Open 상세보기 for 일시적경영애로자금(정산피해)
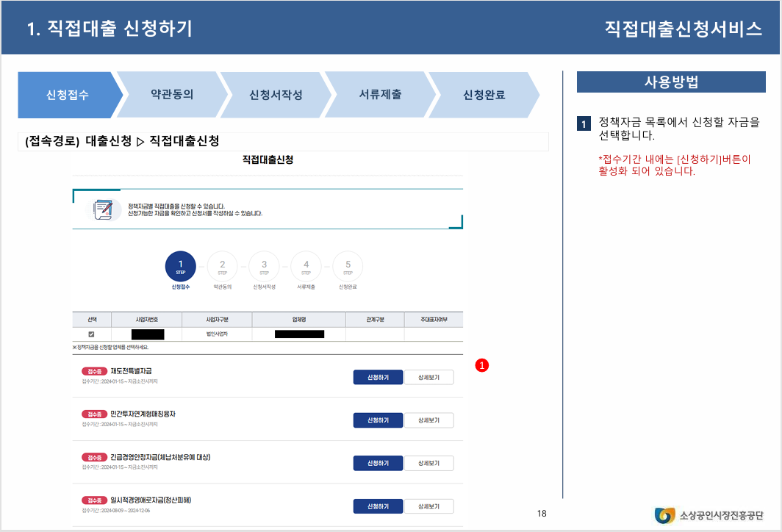The image size is (782, 532). point(428,506)
